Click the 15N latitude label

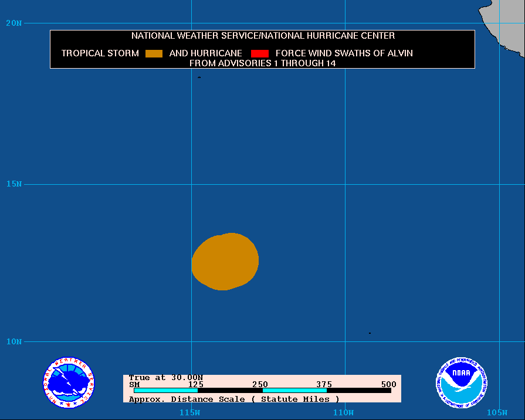click(13, 184)
